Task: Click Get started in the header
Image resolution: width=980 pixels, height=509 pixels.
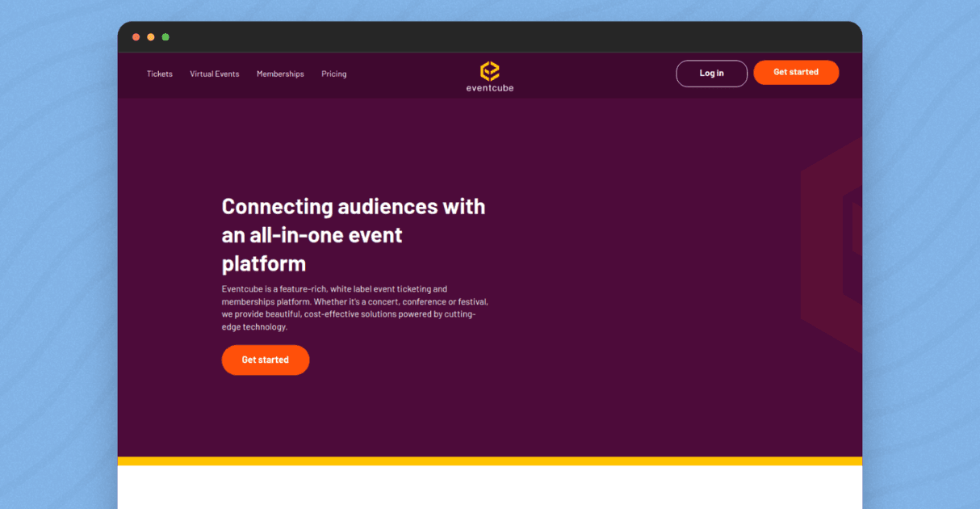Action: 796,72
